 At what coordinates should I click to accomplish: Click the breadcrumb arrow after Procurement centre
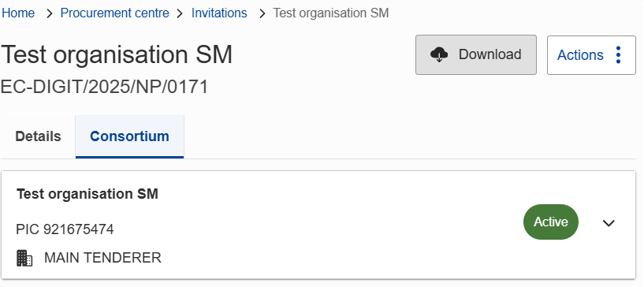tap(180, 13)
